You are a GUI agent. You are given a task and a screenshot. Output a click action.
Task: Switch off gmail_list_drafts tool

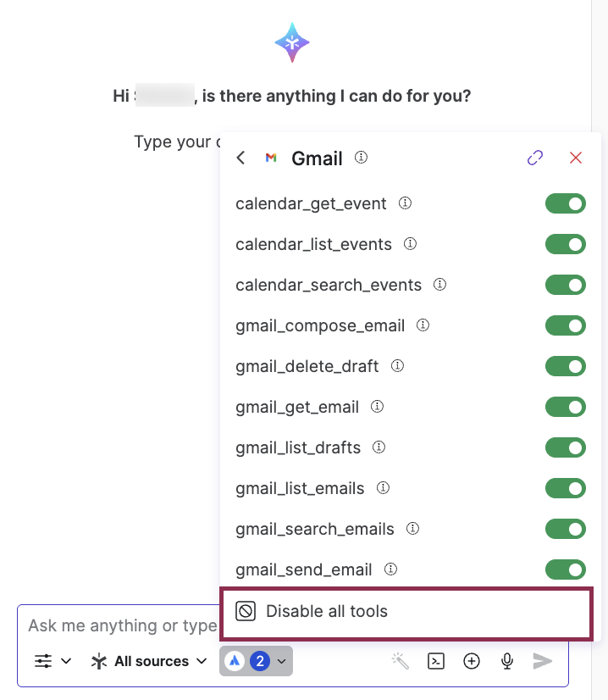565,447
